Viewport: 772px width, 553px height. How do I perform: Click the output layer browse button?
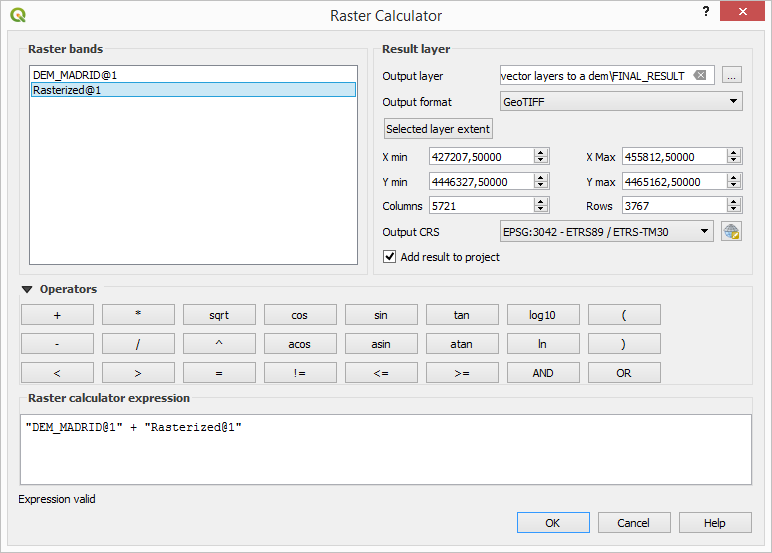(x=732, y=76)
